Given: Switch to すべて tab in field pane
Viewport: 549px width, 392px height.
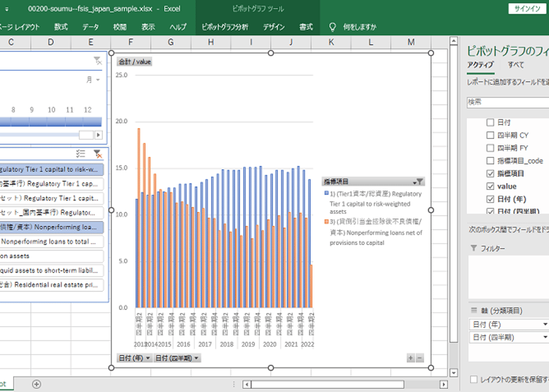Looking at the screenshot, I should (x=516, y=65).
